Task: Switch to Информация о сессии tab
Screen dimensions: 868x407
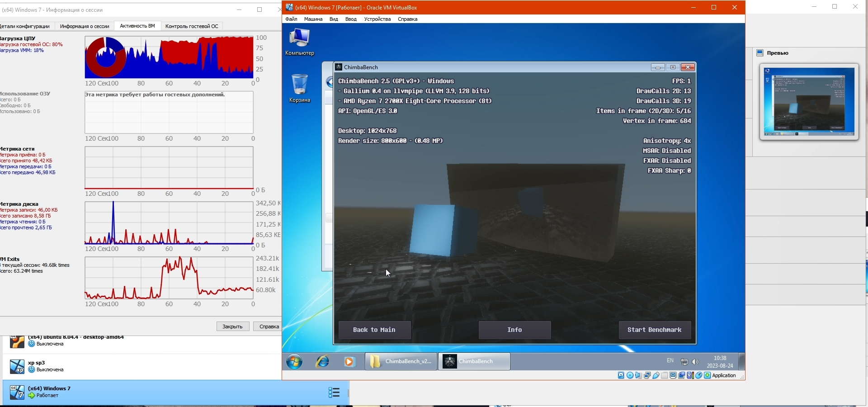Action: coord(85,26)
